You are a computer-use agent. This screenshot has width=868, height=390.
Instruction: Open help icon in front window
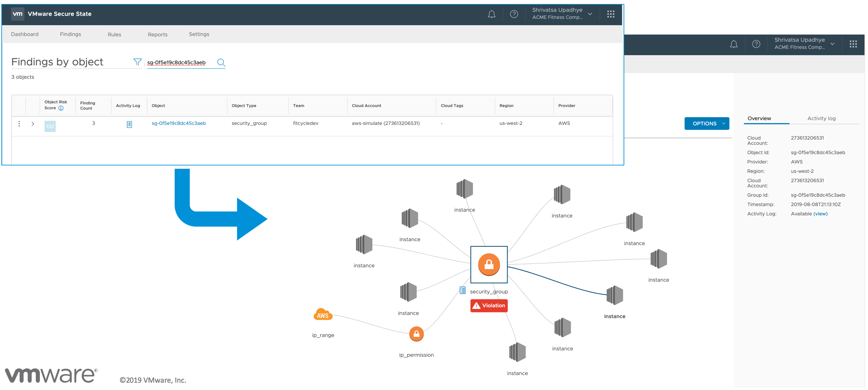click(513, 14)
